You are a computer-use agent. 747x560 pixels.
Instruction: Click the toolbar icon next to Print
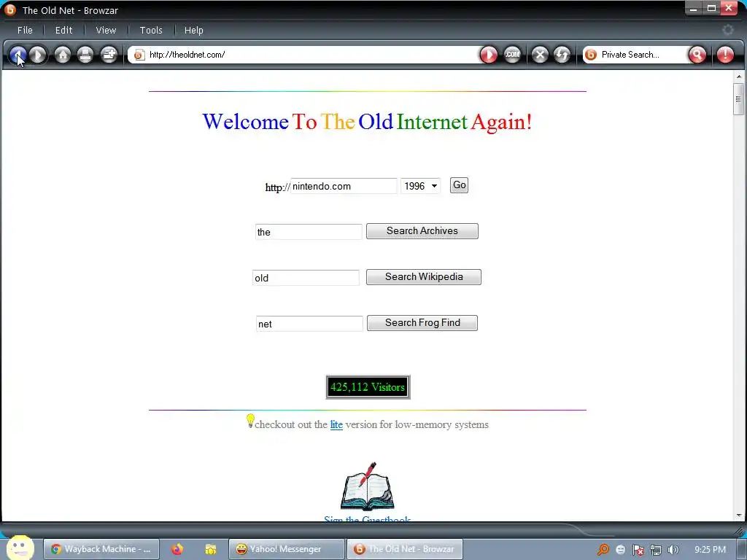109,55
